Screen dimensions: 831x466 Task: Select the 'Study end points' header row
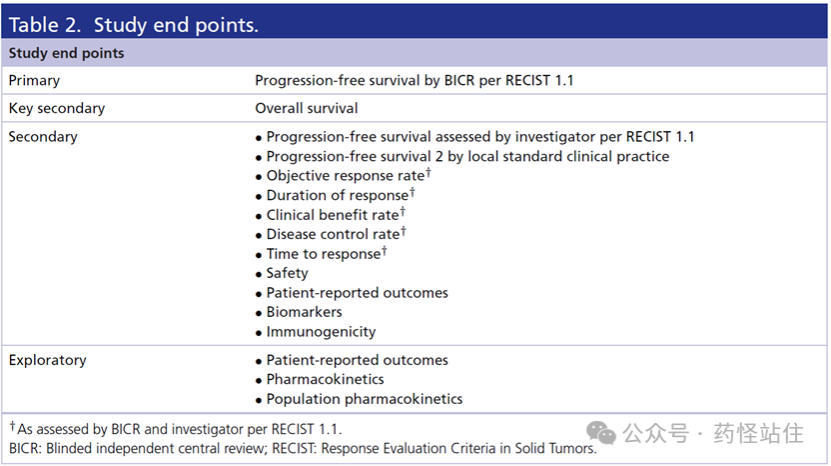coord(414,53)
